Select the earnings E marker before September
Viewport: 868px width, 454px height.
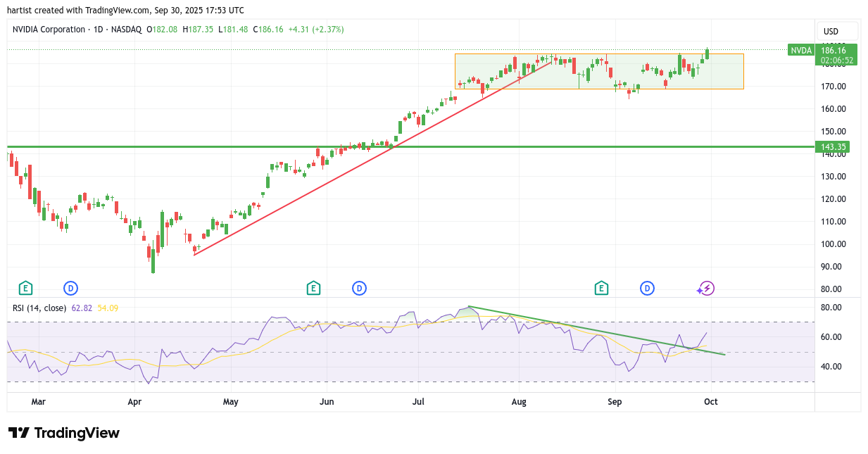pyautogui.click(x=601, y=288)
